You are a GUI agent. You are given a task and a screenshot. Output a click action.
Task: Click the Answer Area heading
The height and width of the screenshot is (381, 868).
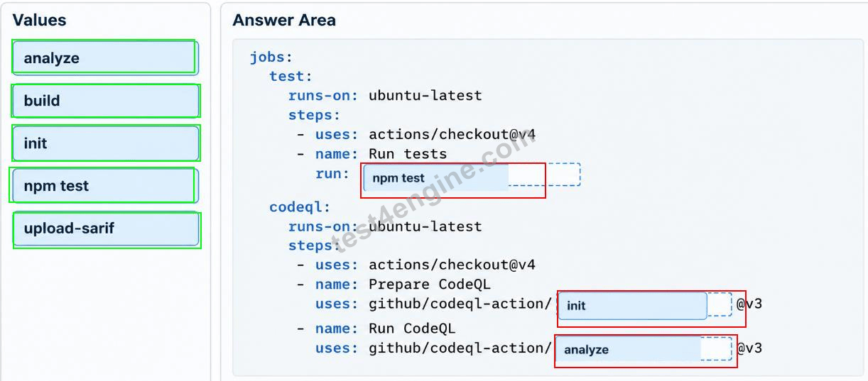(284, 21)
